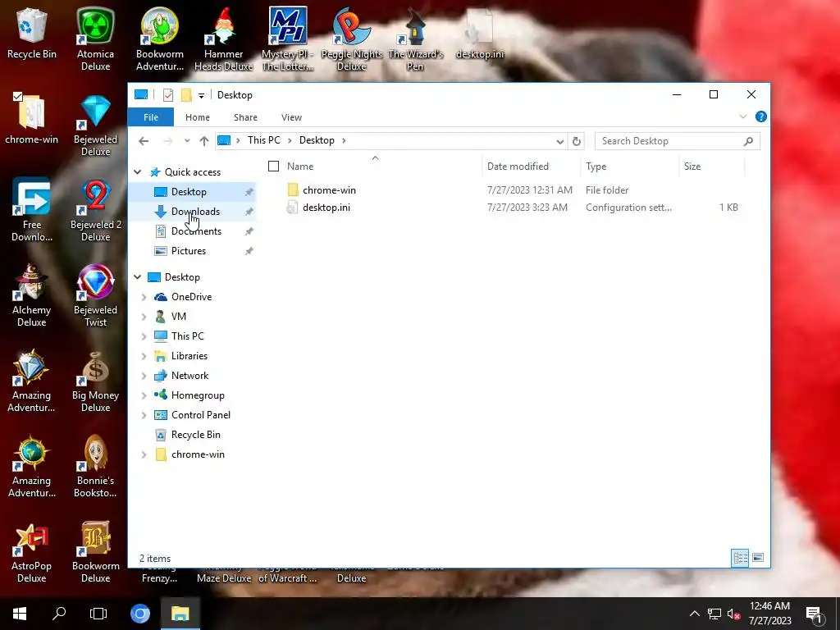The height and width of the screenshot is (630, 840).
Task: Refresh the Desktop folder view
Action: [x=577, y=141]
